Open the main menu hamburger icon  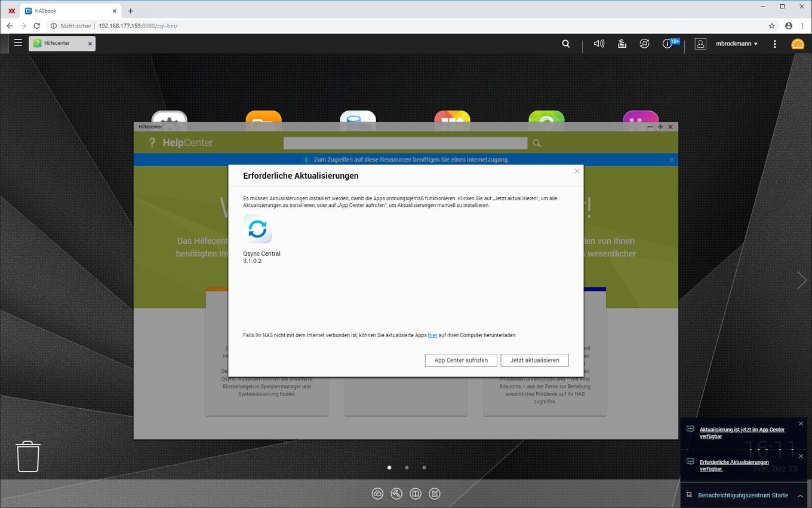tap(18, 42)
